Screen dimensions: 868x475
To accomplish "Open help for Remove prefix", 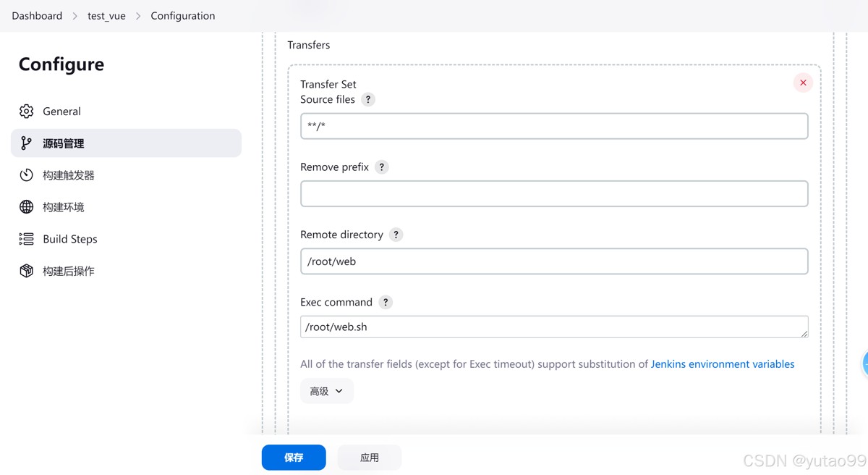I will point(382,167).
